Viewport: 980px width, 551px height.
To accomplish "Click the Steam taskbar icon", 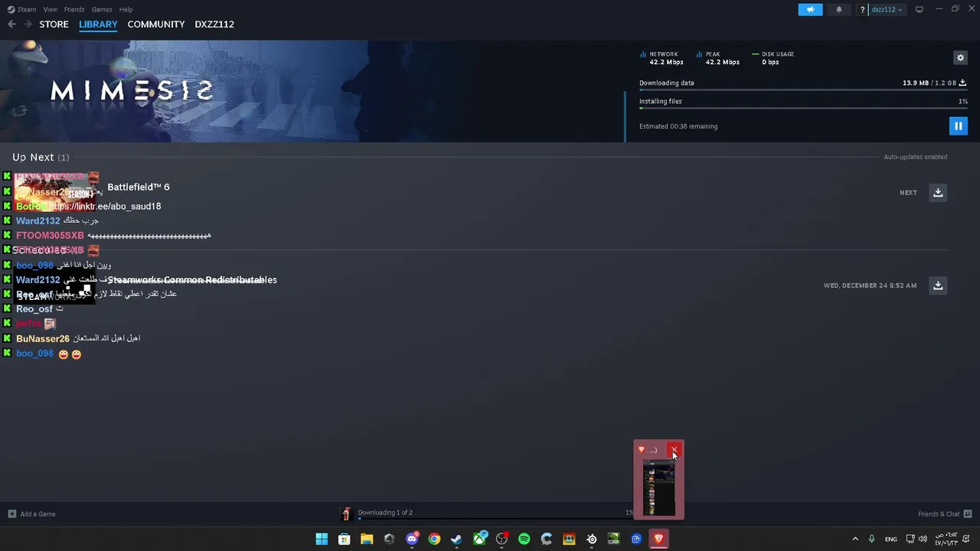I will (x=456, y=539).
